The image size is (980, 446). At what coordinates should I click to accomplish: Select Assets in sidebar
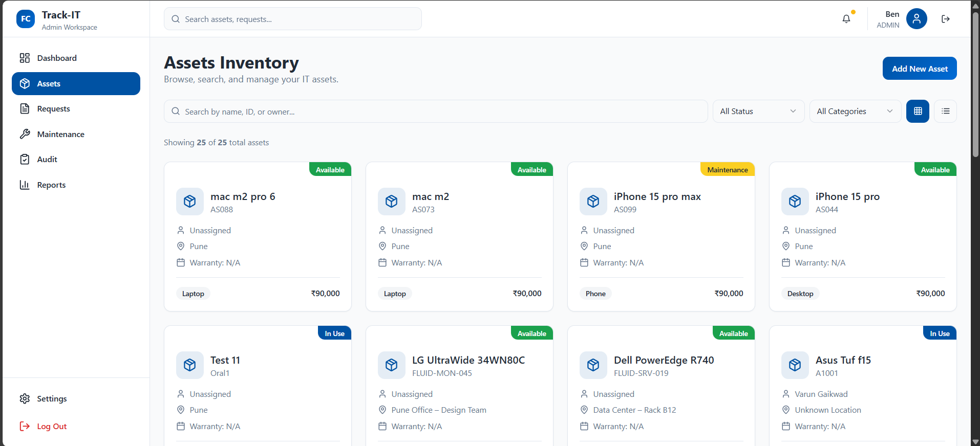coord(76,83)
